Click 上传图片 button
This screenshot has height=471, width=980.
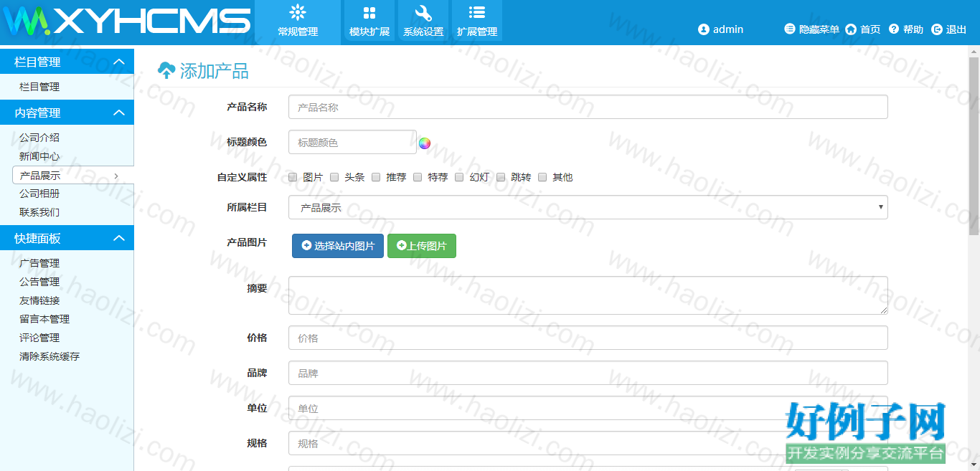coord(422,246)
